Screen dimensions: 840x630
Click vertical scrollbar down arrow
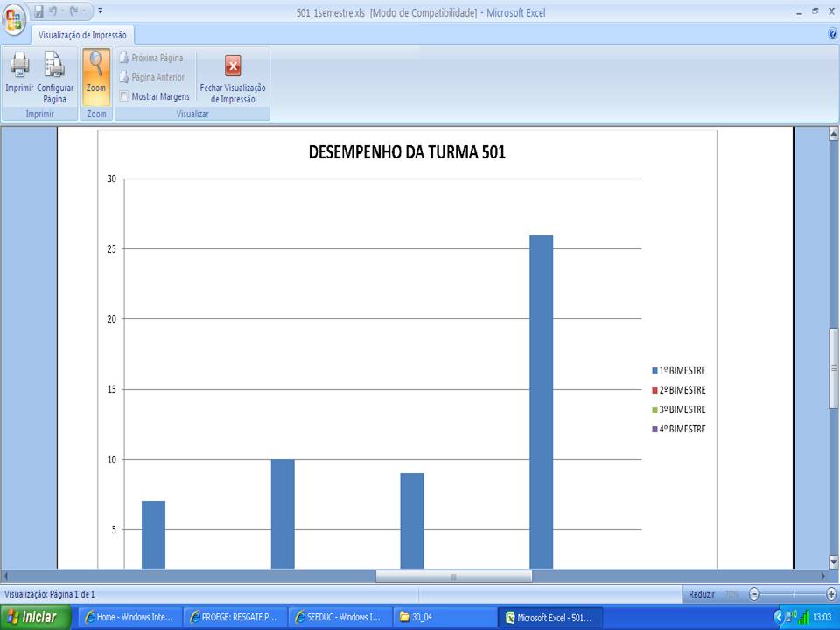tap(834, 562)
